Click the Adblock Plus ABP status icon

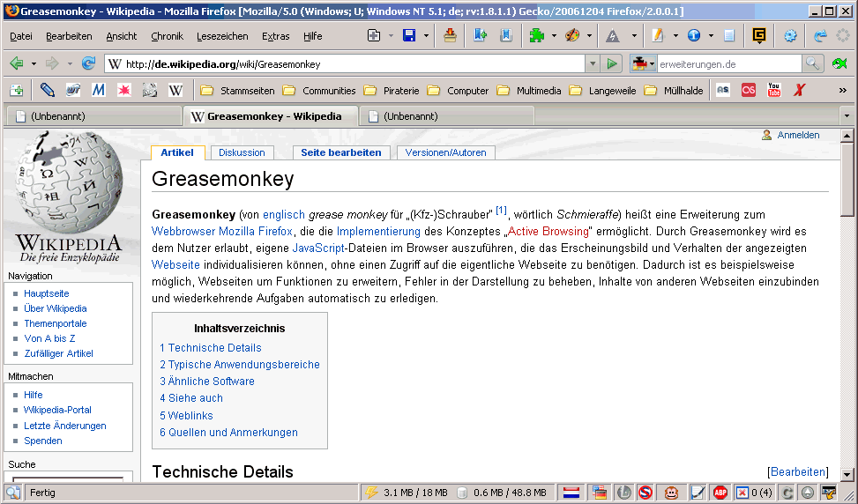[720, 493]
